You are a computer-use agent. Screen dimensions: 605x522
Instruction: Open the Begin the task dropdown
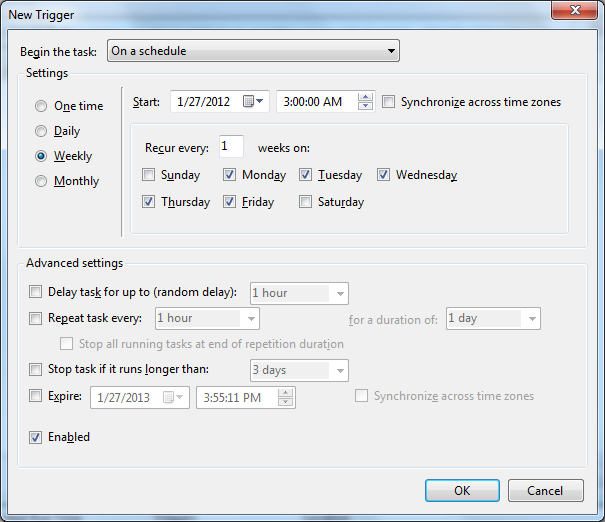tap(253, 51)
